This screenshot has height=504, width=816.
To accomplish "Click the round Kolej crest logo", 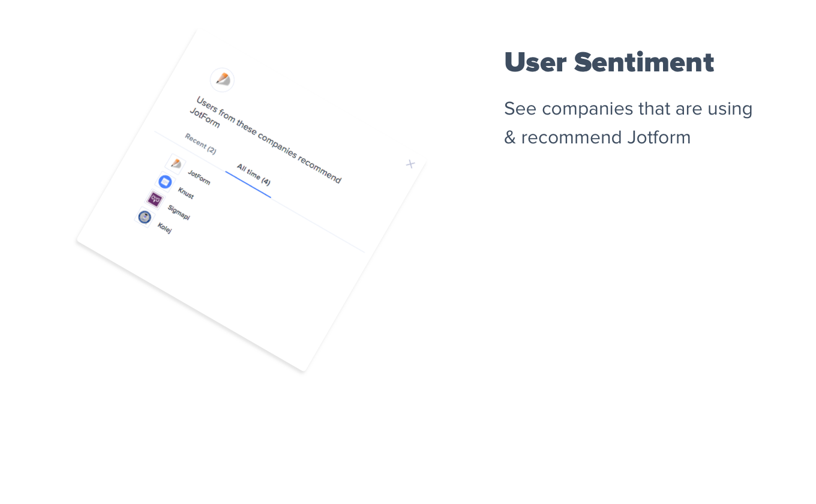I will (144, 217).
